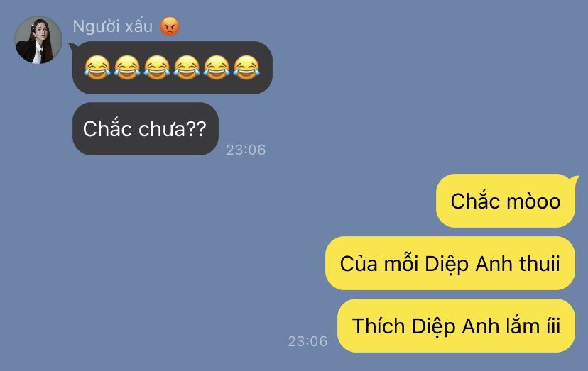The height and width of the screenshot is (371, 588).
Task: Click the sender name "Người xấu"
Action: pos(112,27)
